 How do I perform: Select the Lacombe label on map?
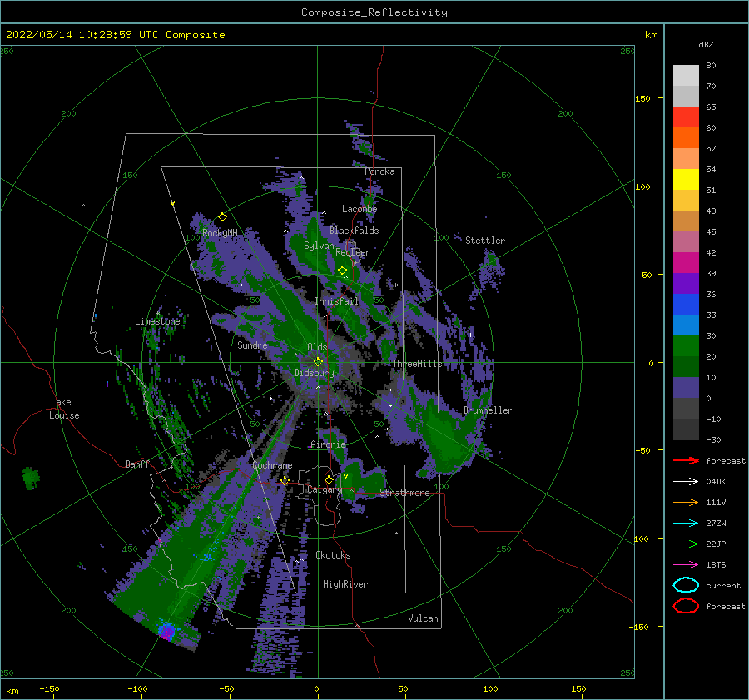click(x=360, y=209)
